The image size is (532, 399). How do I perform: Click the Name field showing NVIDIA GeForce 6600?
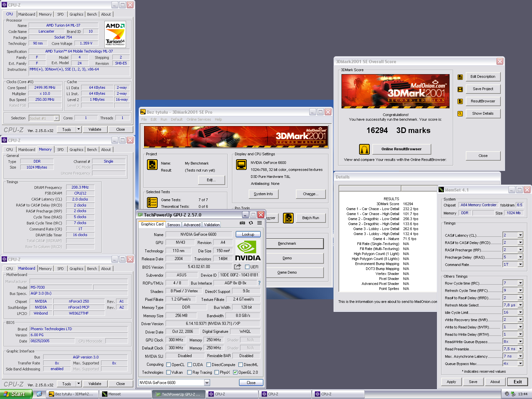(199, 234)
